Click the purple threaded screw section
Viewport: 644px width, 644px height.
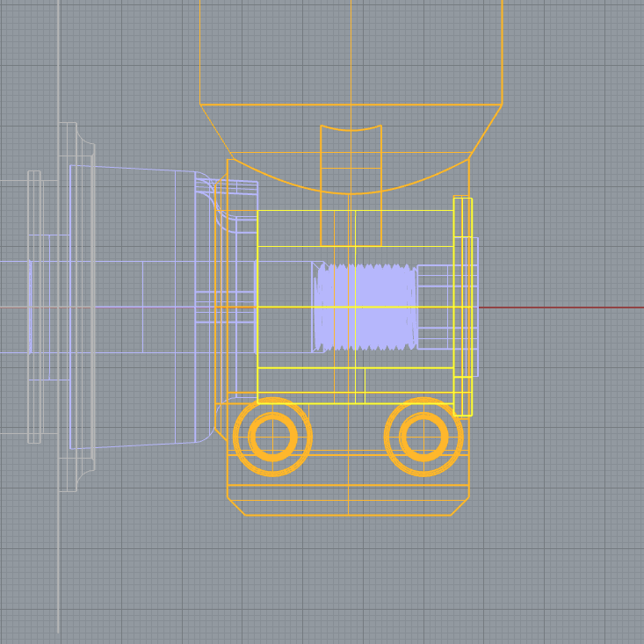pyautogui.click(x=365, y=308)
